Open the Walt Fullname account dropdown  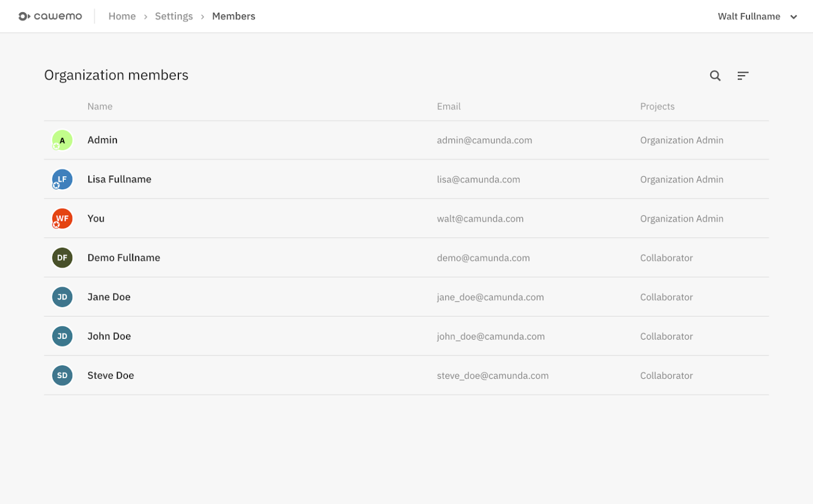pyautogui.click(x=749, y=16)
